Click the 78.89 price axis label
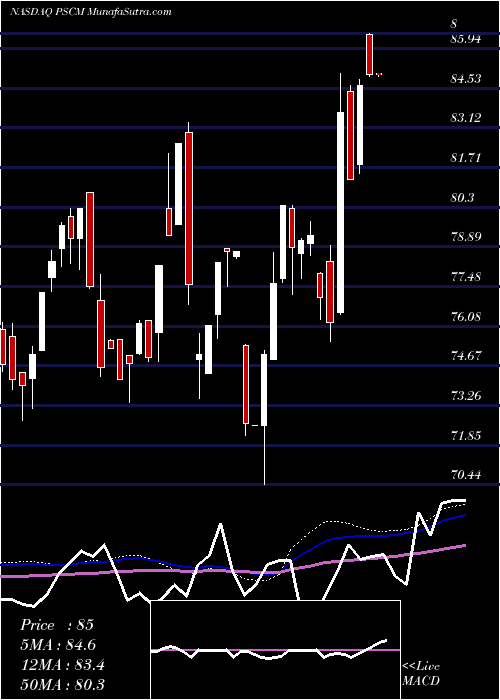This screenshot has width=500, height=700. click(466, 237)
